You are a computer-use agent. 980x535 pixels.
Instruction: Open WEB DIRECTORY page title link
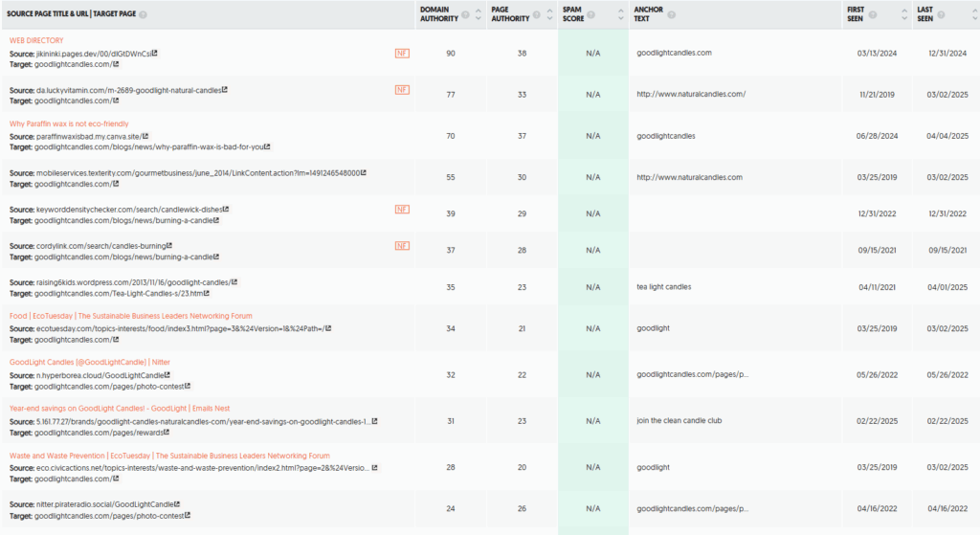36,40
